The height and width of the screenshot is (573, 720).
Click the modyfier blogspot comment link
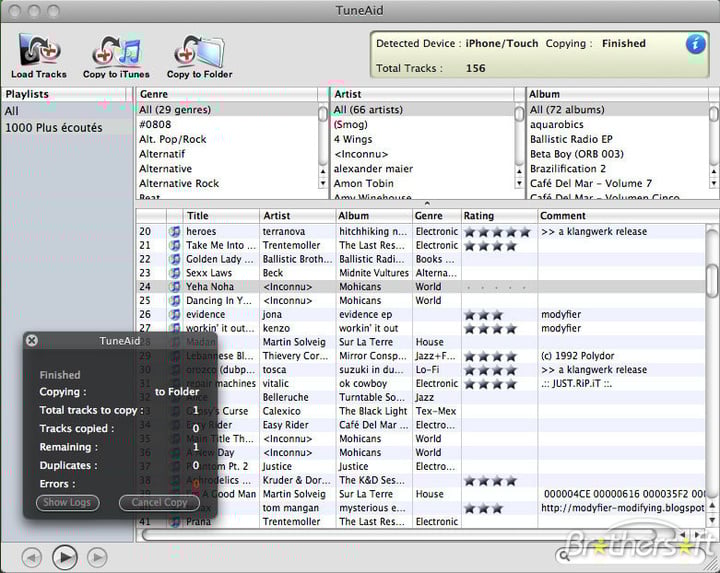point(622,508)
